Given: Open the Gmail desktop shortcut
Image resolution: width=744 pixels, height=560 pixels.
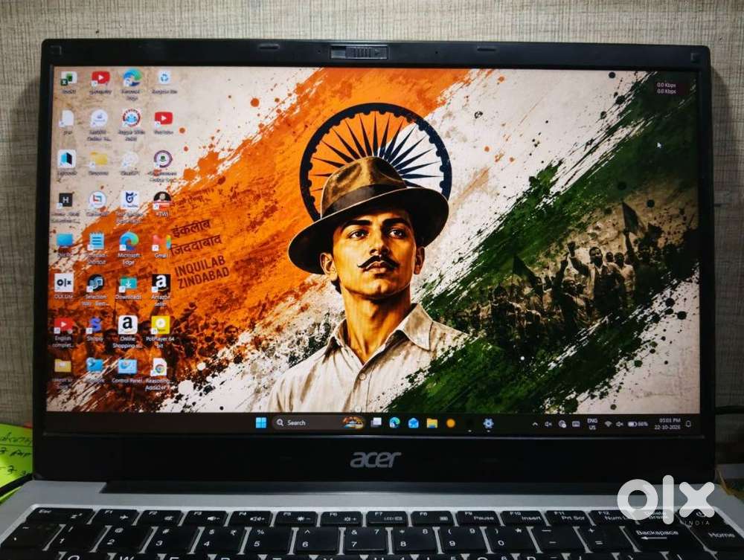Looking at the screenshot, I should 161,247.
